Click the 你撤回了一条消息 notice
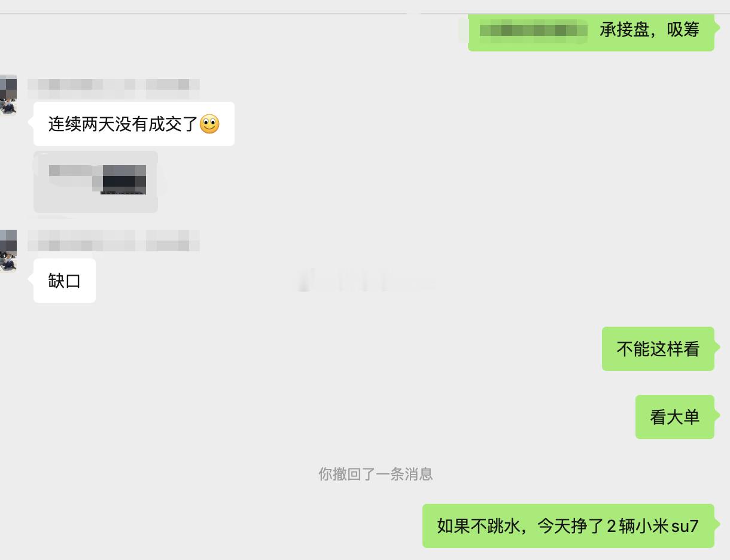Image resolution: width=730 pixels, height=560 pixels. pos(376,474)
